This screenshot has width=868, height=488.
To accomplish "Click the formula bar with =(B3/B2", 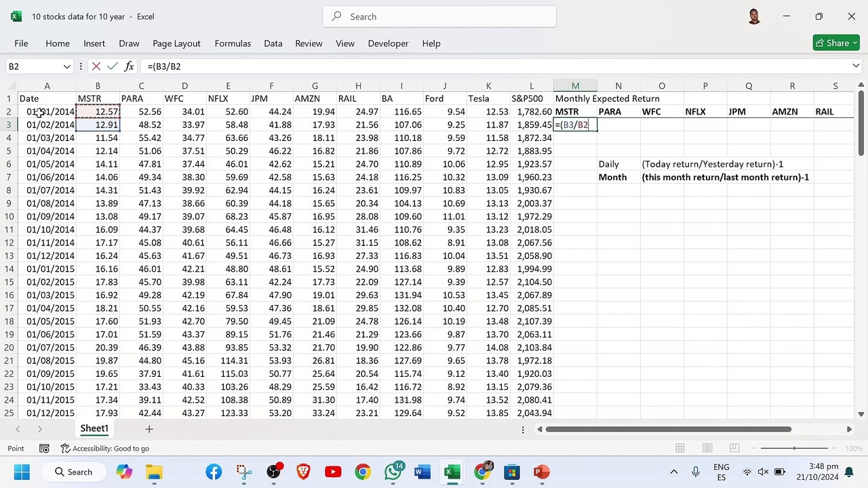I will tap(495, 66).
